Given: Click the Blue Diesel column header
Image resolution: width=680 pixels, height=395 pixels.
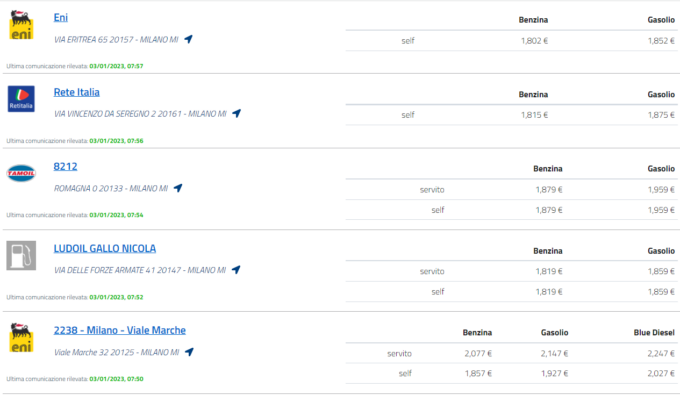Looking at the screenshot, I should click(x=654, y=333).
